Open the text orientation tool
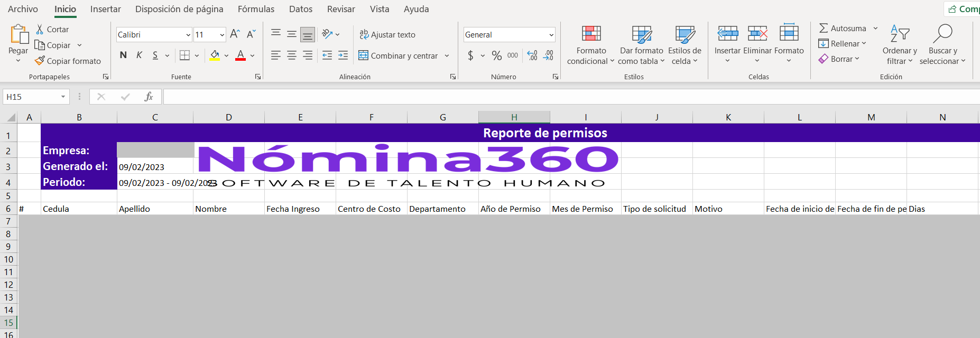980x338 pixels. click(x=328, y=34)
